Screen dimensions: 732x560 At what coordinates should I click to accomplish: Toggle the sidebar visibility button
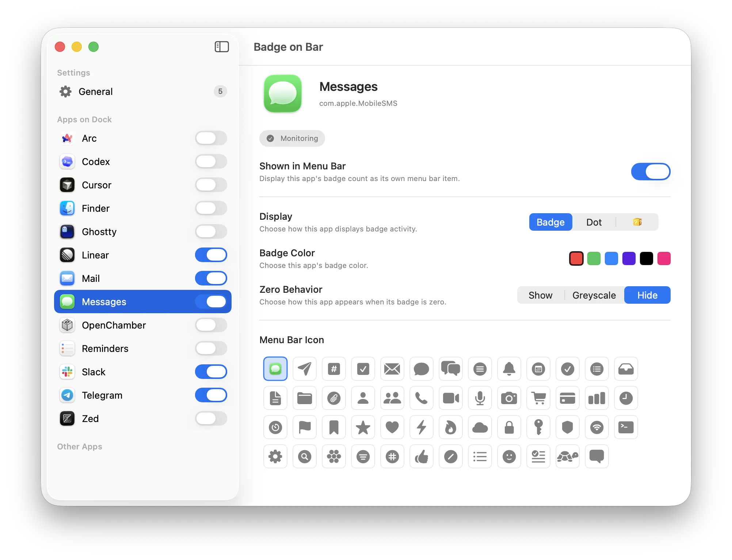[x=222, y=47]
